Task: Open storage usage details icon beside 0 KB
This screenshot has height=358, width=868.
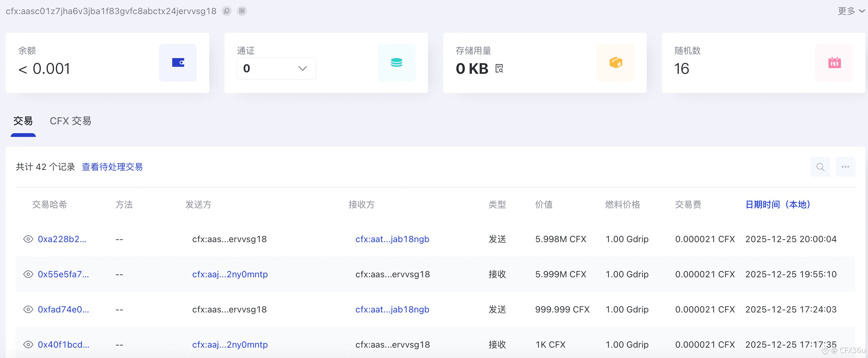Action: [x=499, y=69]
